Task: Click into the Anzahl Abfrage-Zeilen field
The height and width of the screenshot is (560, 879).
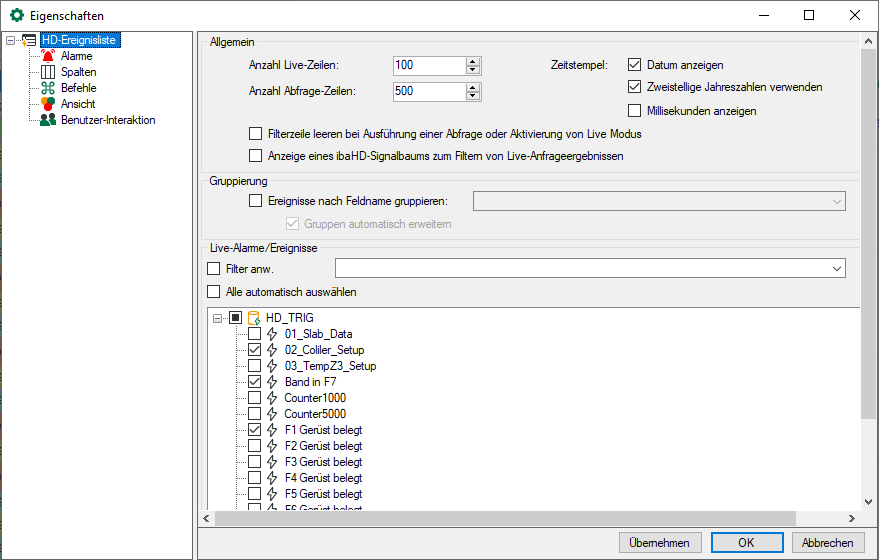Action: pyautogui.click(x=428, y=92)
